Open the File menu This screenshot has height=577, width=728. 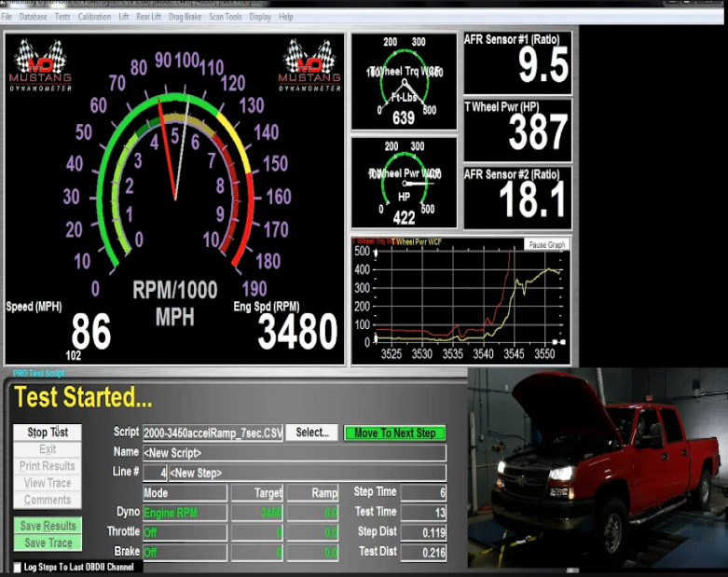tap(7, 17)
